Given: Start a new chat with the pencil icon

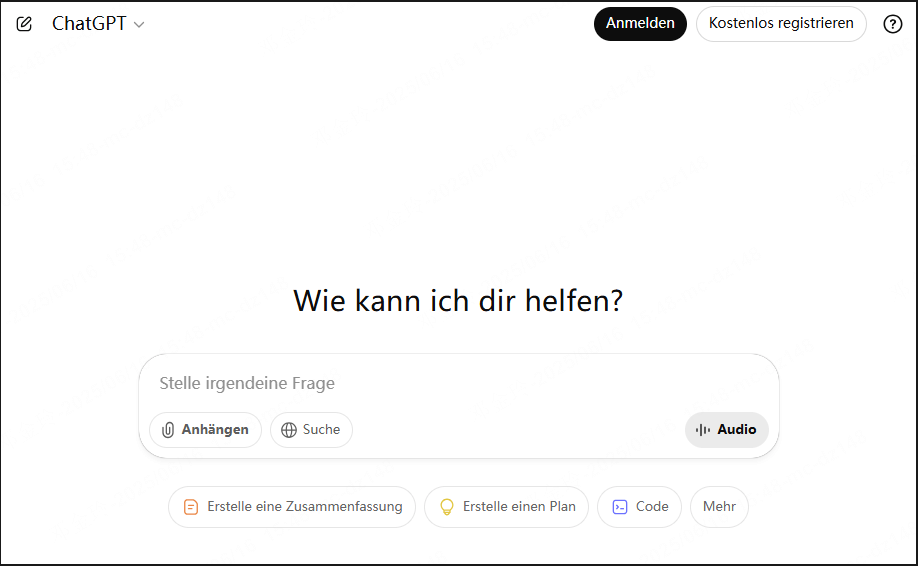Looking at the screenshot, I should point(24,24).
